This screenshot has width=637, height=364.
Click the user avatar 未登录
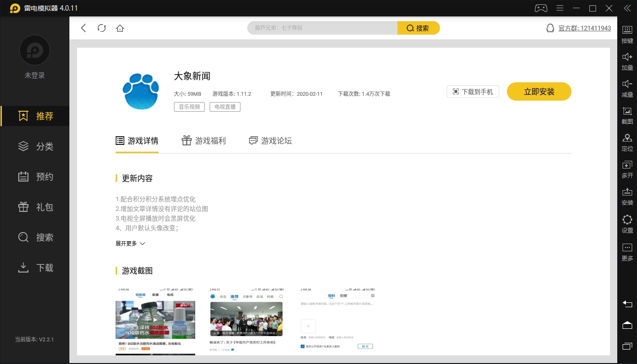click(x=35, y=51)
